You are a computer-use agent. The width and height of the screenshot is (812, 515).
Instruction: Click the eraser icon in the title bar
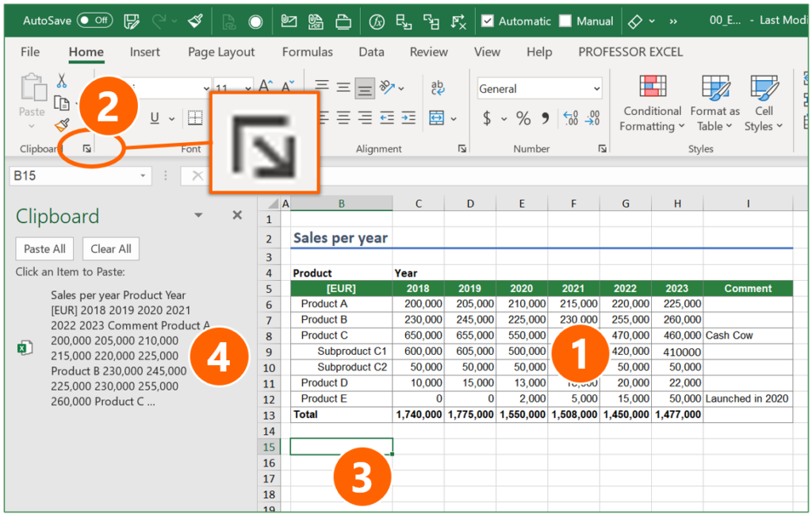[x=635, y=21]
